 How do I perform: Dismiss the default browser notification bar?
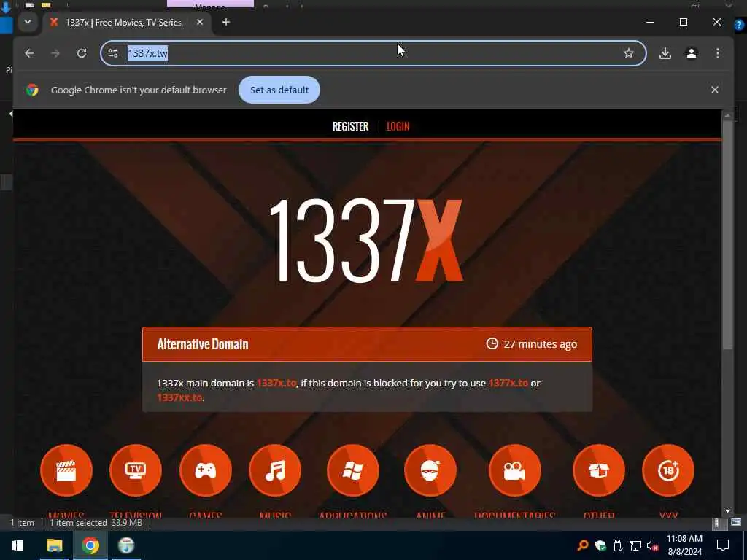coord(715,90)
